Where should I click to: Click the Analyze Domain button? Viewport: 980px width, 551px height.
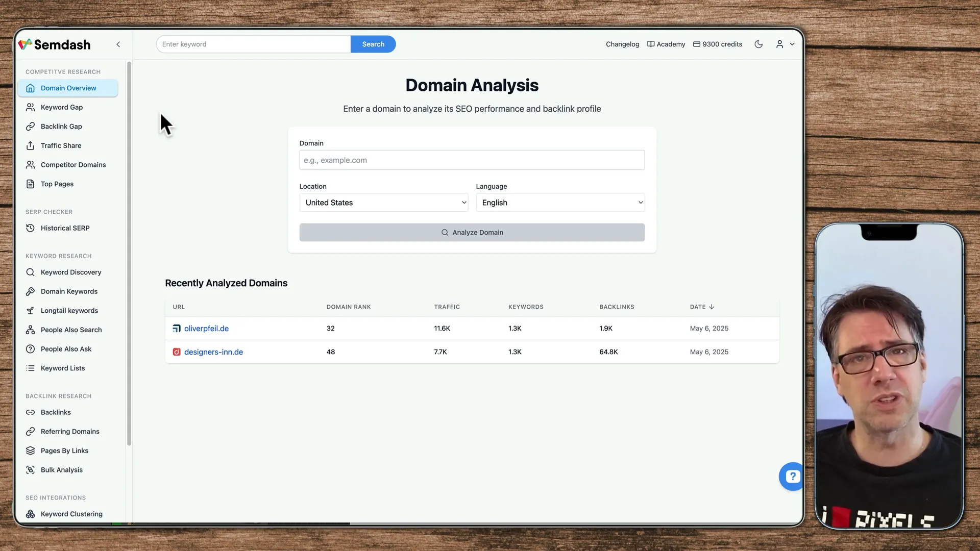(x=472, y=232)
